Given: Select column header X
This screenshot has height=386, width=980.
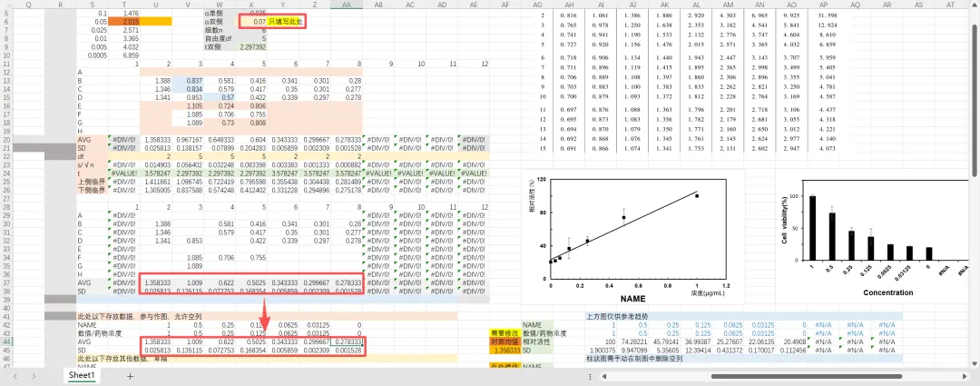Looking at the screenshot, I should [251, 5].
